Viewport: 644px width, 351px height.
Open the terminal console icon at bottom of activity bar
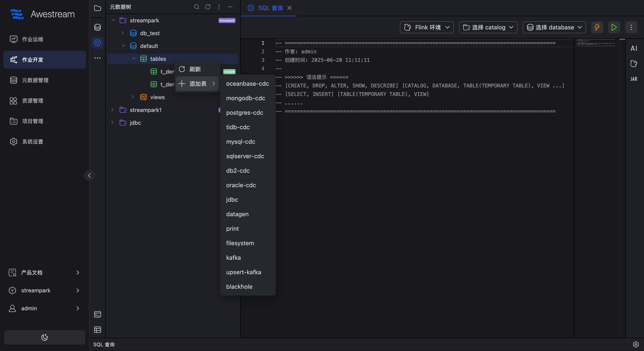click(x=98, y=314)
